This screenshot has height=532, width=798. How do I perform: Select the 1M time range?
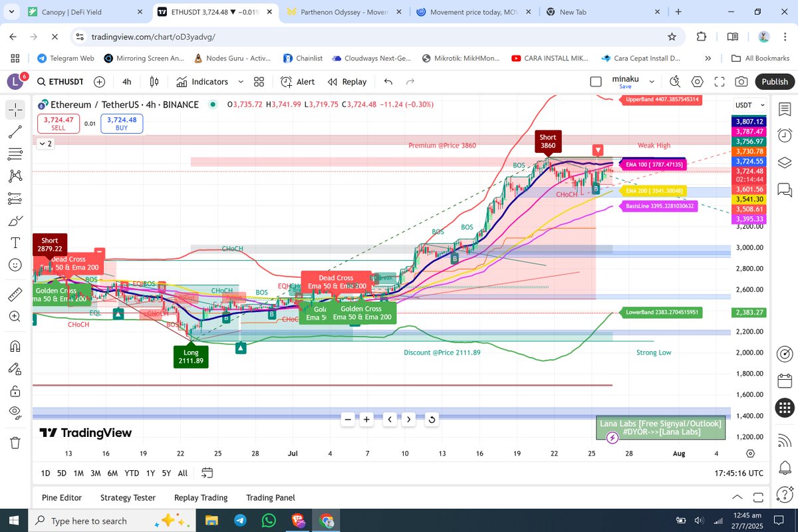[x=78, y=473]
